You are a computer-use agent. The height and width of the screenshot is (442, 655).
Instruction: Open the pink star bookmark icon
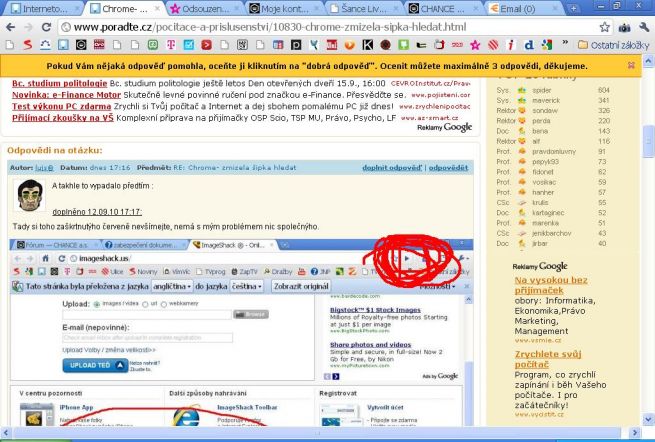(x=475, y=45)
